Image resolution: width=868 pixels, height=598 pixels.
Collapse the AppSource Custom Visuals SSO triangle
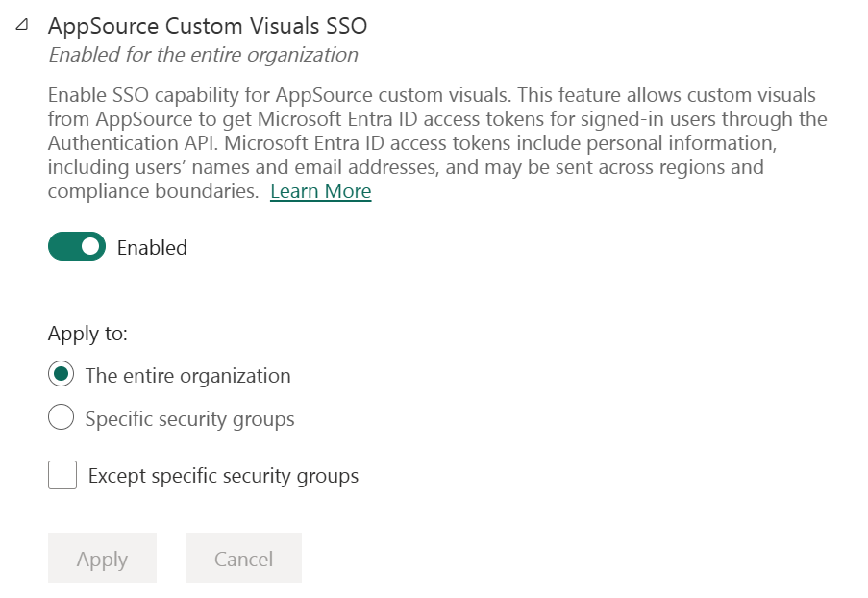[x=22, y=26]
